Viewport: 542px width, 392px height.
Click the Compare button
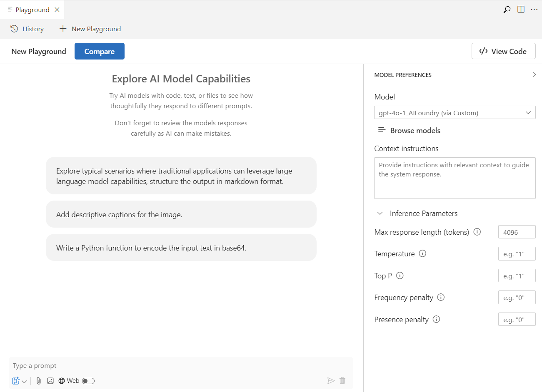(100, 51)
